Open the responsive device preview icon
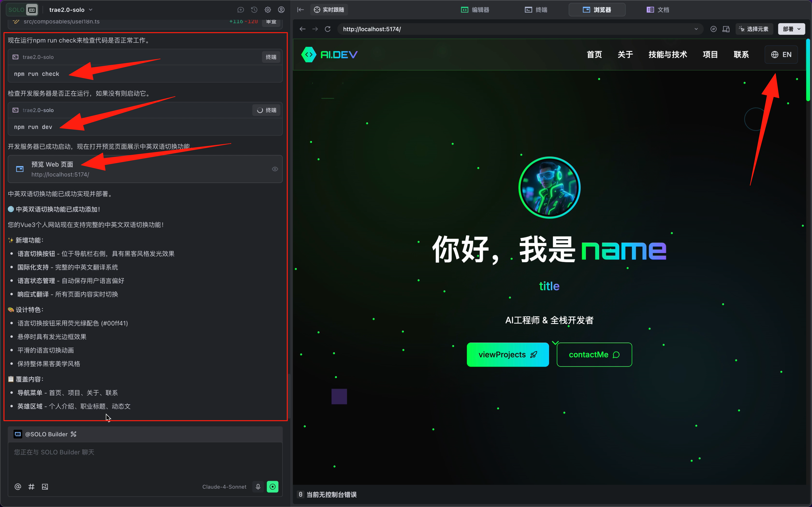This screenshot has width=812, height=507. (726, 29)
